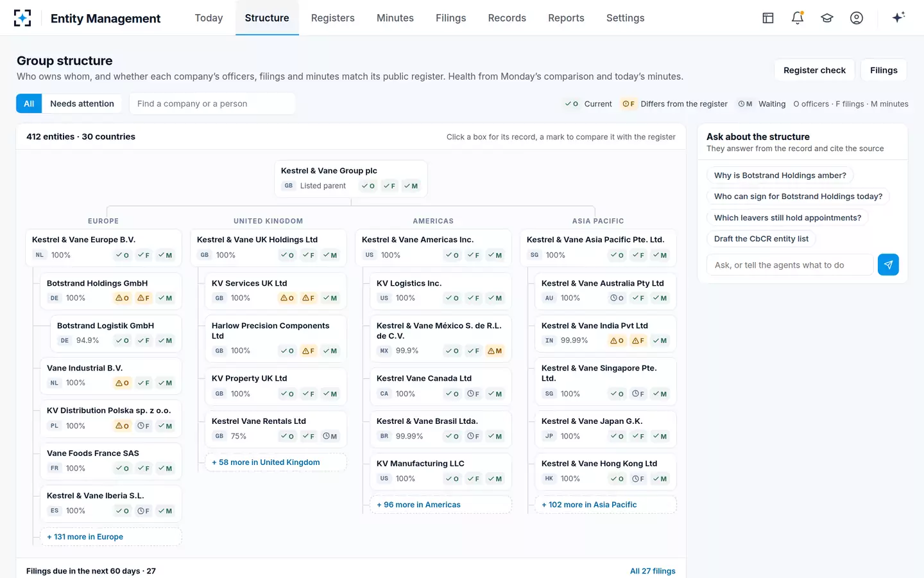
Task: Open the Reports tab
Action: tap(566, 18)
